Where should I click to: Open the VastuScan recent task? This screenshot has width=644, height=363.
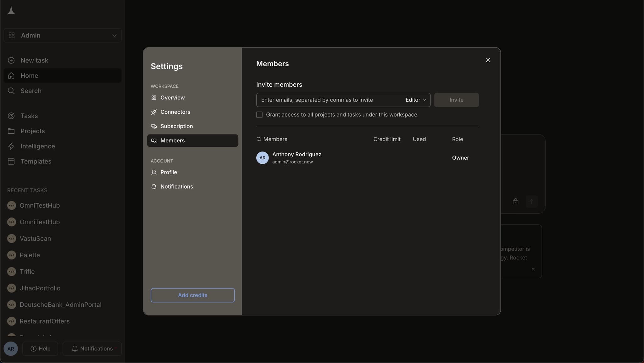35,239
